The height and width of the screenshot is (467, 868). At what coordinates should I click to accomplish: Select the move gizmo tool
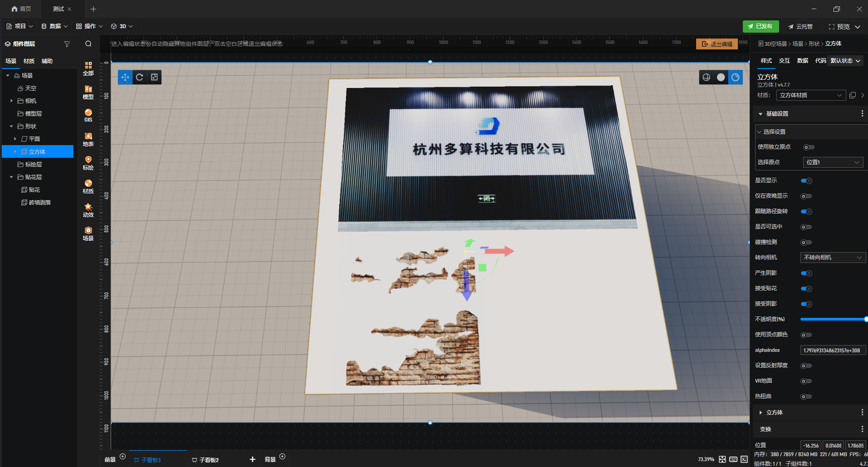(125, 77)
